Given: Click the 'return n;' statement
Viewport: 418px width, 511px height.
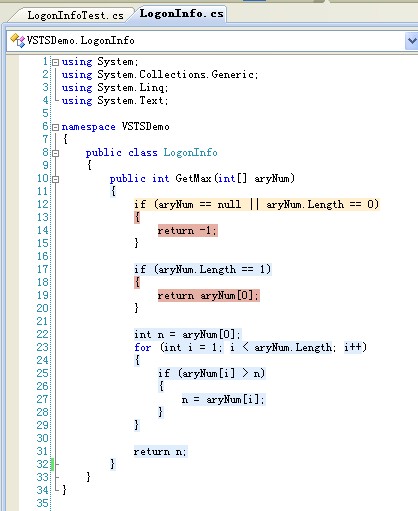Looking at the screenshot, I should point(160,451).
